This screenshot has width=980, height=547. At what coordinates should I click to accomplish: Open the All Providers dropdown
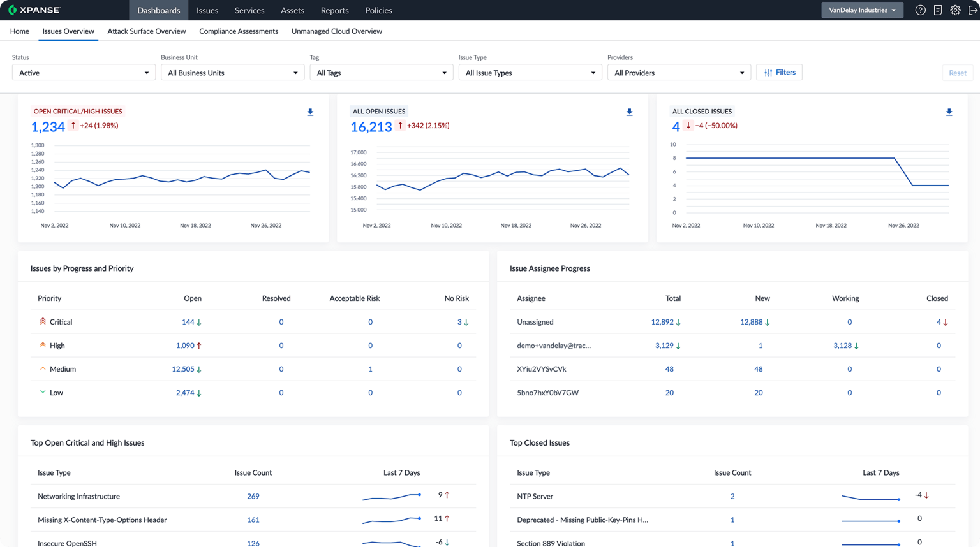[x=679, y=72]
